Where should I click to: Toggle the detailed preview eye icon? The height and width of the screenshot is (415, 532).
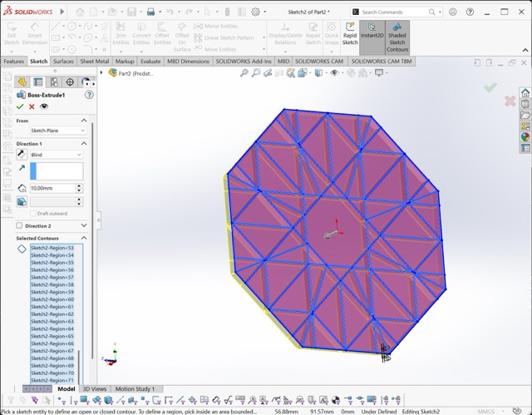[44, 106]
